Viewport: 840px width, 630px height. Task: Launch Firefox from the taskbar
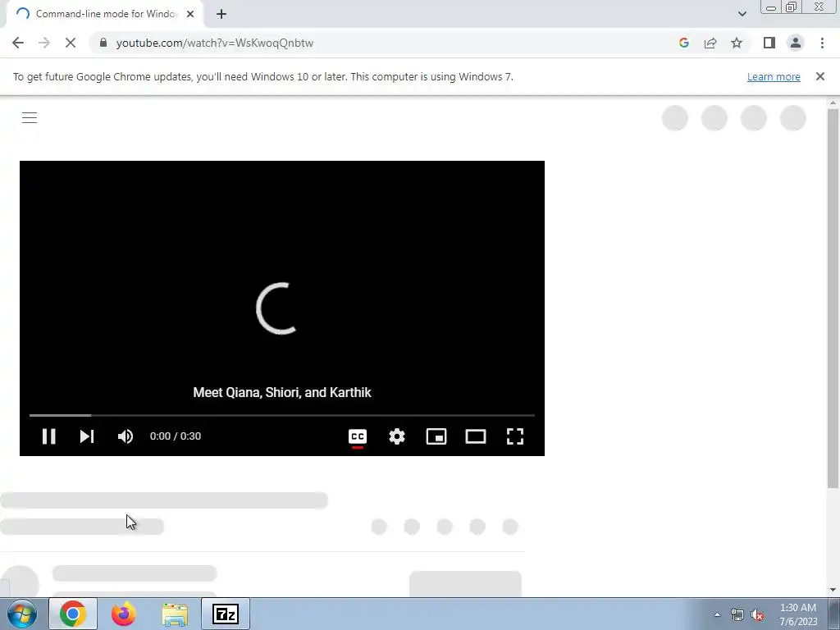click(x=123, y=614)
